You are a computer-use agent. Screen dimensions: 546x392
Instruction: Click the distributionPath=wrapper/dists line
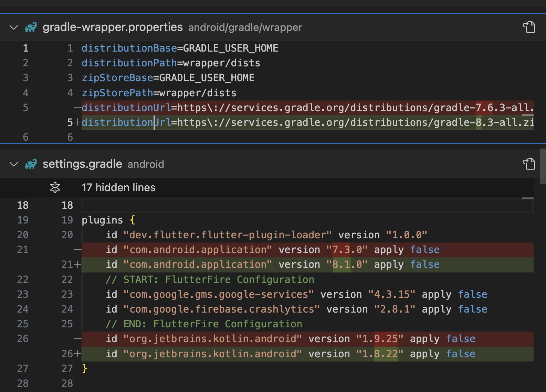[171, 63]
